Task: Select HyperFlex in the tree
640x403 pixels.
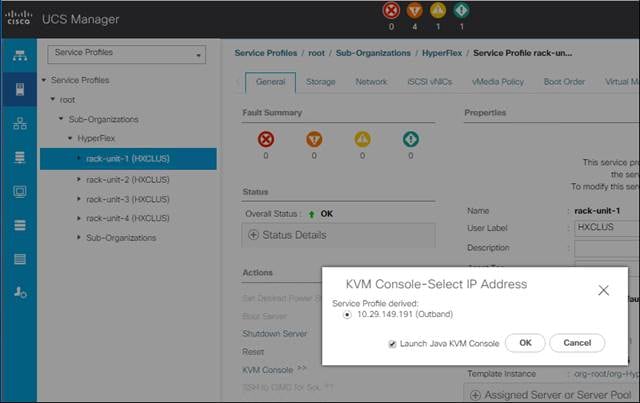Action: 96,138
